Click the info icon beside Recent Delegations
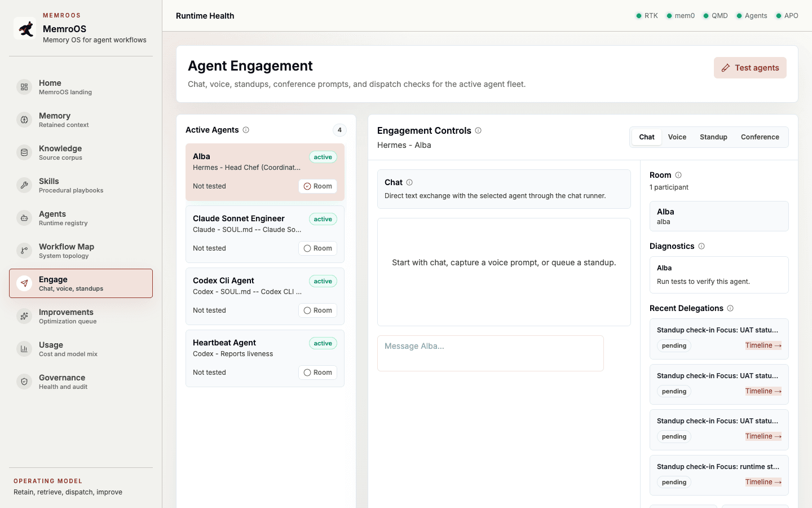Screen dimensions: 812x508 coord(730,308)
